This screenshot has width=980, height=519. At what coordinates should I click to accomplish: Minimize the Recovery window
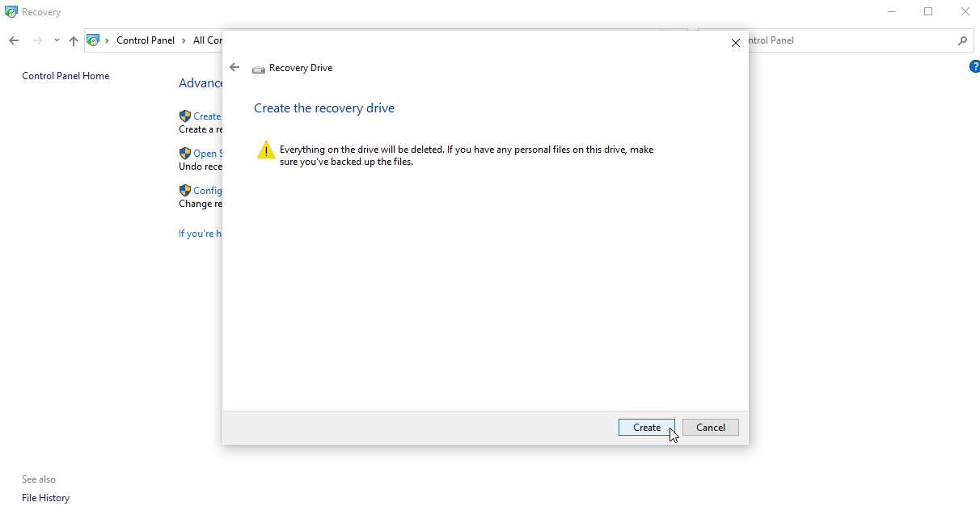pos(892,12)
